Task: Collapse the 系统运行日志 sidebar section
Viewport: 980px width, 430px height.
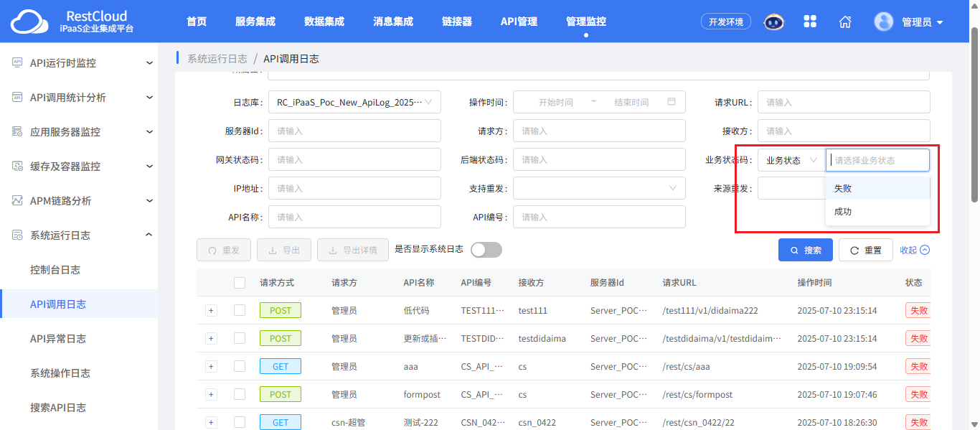Action: (x=149, y=235)
